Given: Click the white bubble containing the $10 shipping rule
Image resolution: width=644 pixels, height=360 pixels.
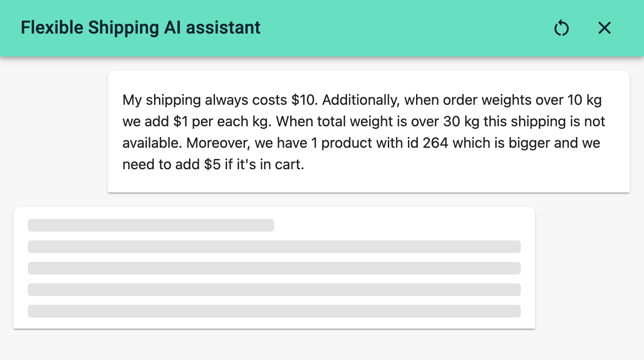Looking at the screenshot, I should (x=368, y=132).
